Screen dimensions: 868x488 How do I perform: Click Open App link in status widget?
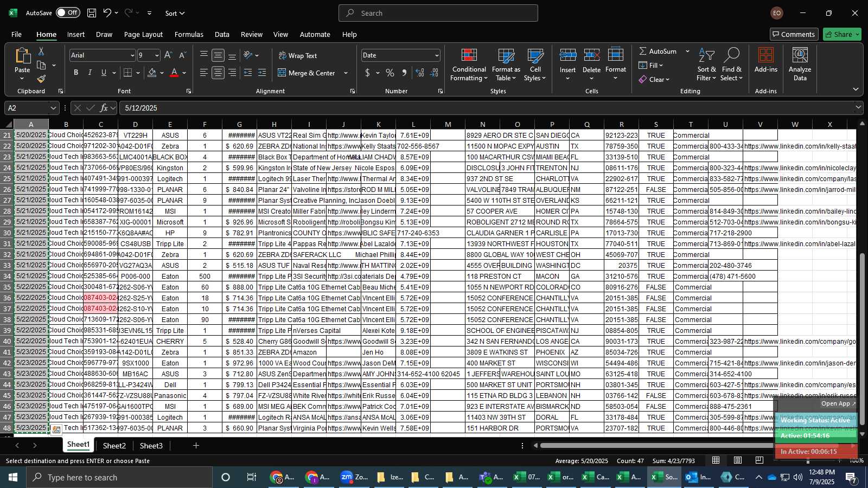tap(838, 403)
